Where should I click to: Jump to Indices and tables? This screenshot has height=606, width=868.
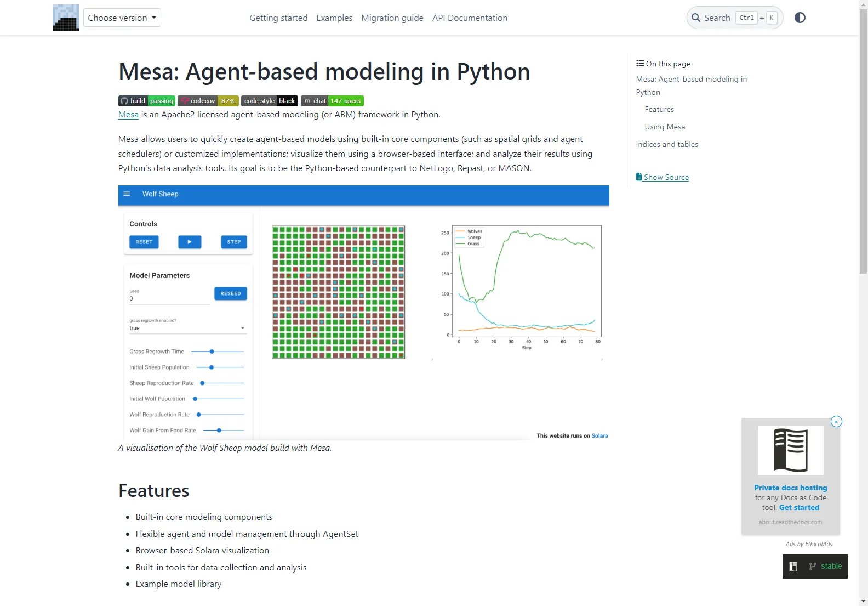click(667, 145)
